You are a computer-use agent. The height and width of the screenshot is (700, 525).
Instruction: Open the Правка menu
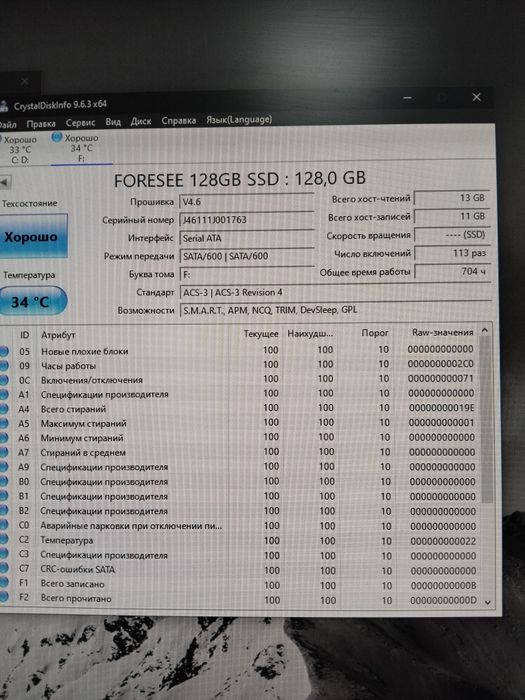[x=41, y=124]
